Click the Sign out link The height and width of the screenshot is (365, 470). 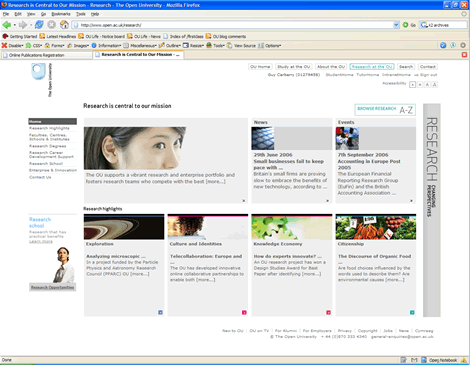[428, 75]
